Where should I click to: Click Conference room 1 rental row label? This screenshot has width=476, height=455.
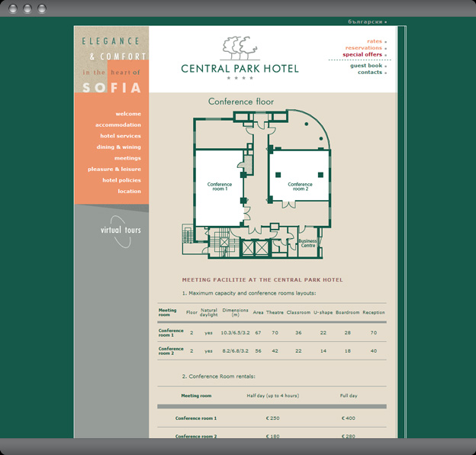coord(196,418)
